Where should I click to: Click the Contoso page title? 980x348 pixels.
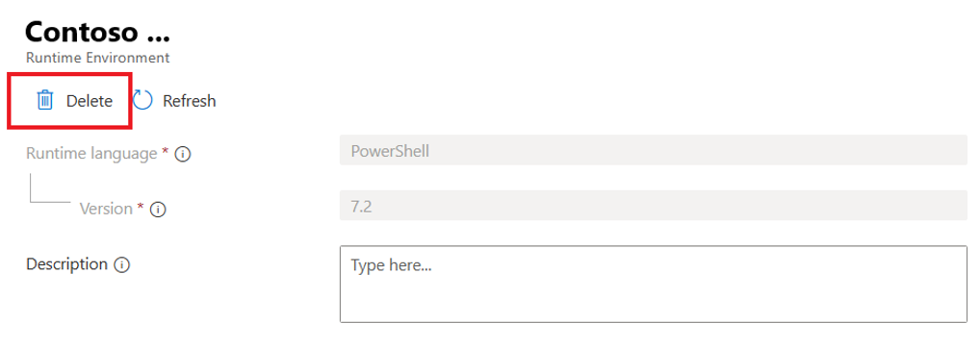pos(97,32)
